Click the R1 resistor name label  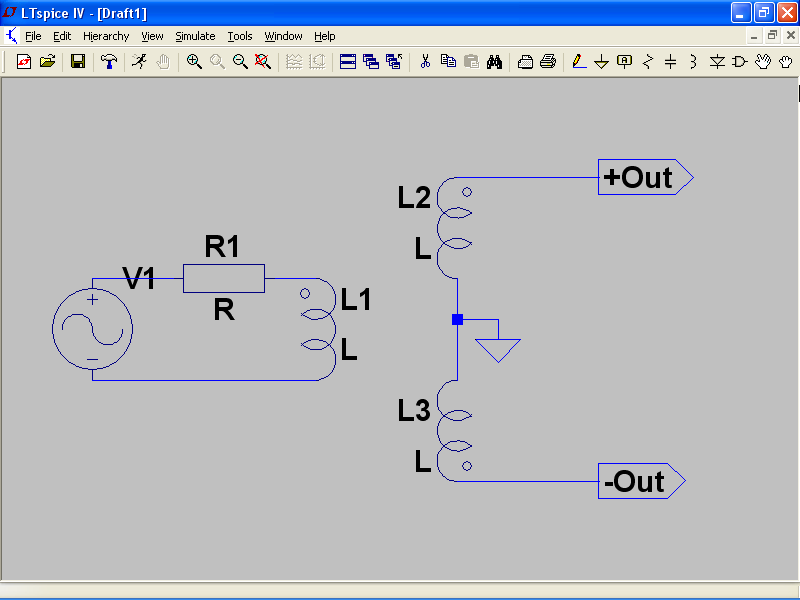[222, 246]
